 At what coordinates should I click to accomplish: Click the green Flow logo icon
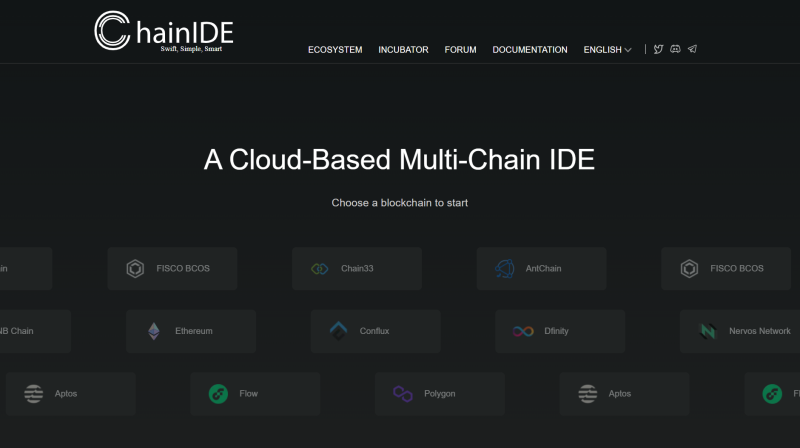pyautogui.click(x=218, y=394)
